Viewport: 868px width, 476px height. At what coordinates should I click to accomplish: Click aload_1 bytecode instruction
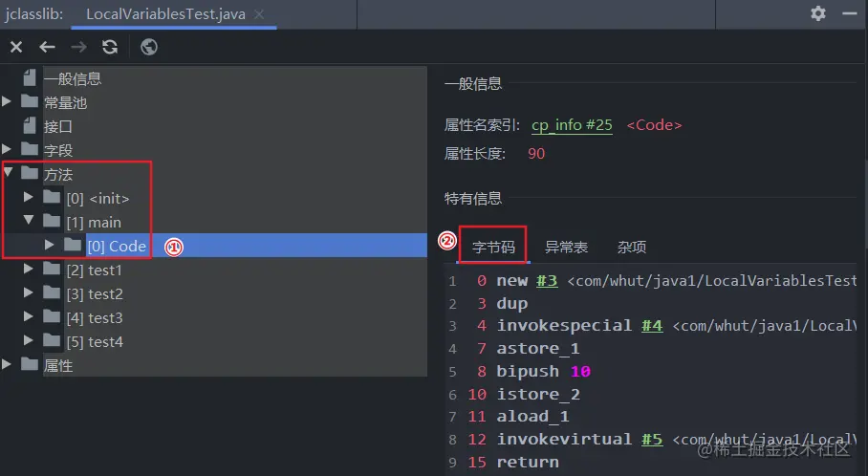tap(532, 416)
